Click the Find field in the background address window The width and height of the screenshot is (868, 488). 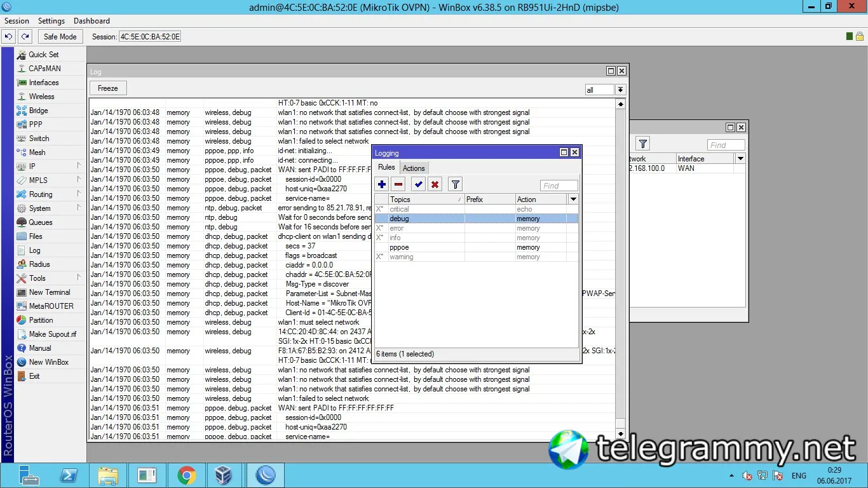point(726,145)
